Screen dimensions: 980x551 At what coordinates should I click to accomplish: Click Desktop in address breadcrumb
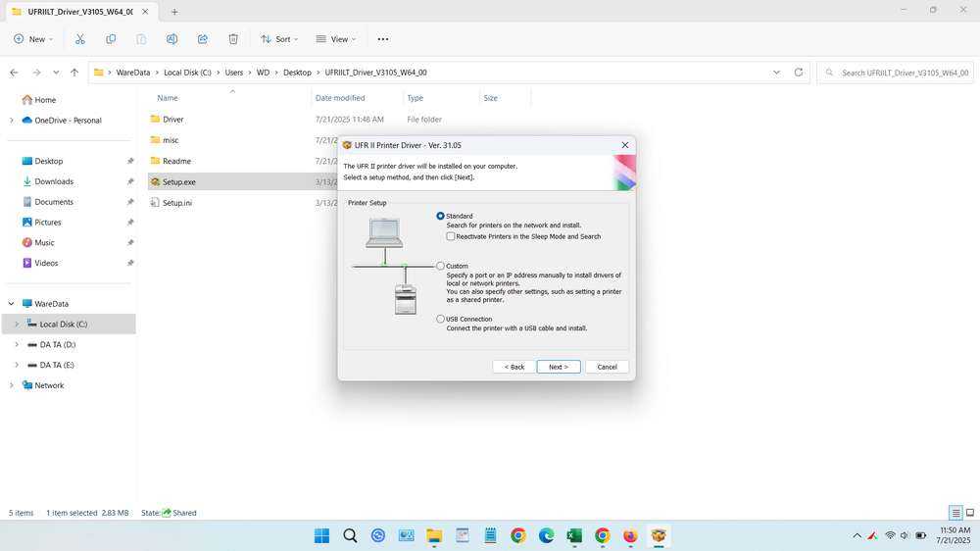(297, 73)
